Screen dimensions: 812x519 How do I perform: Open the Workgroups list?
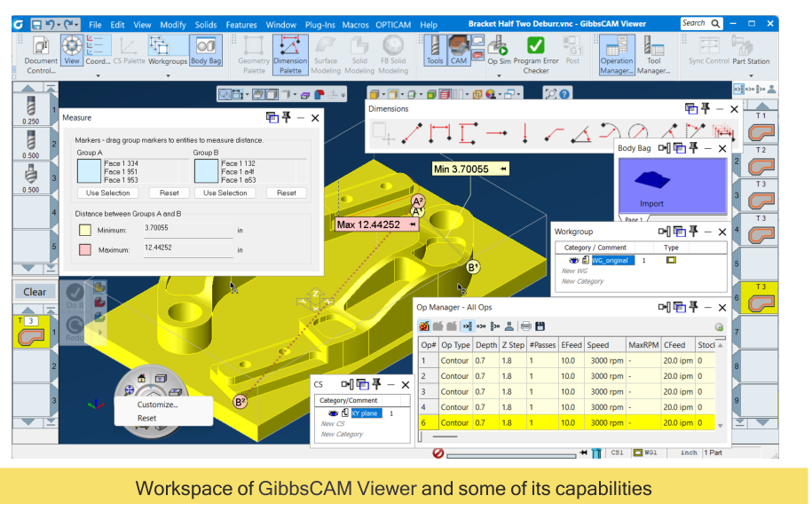tap(167, 51)
